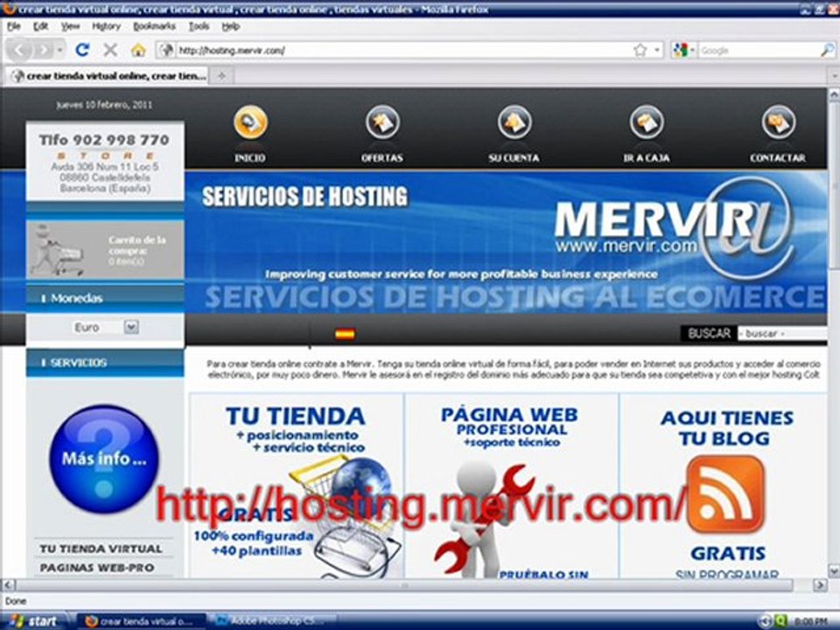This screenshot has width=840, height=630.
Task: Click the Monedas sidebar header
Action: point(105,297)
